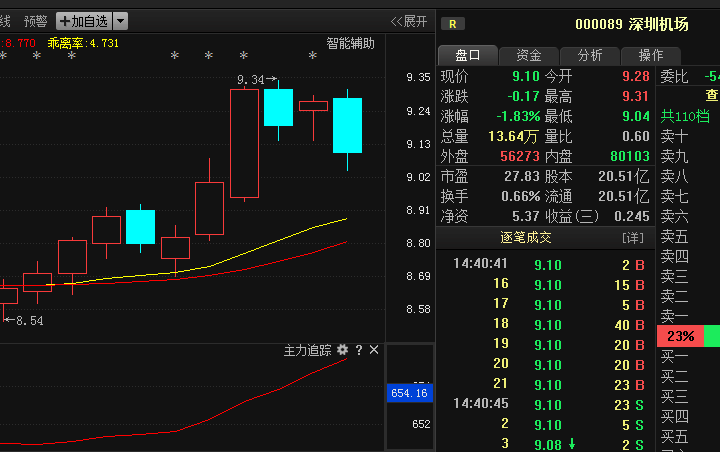Click the 乖离率:4.731 indicator value
This screenshot has width=720, height=452.
pos(83,43)
